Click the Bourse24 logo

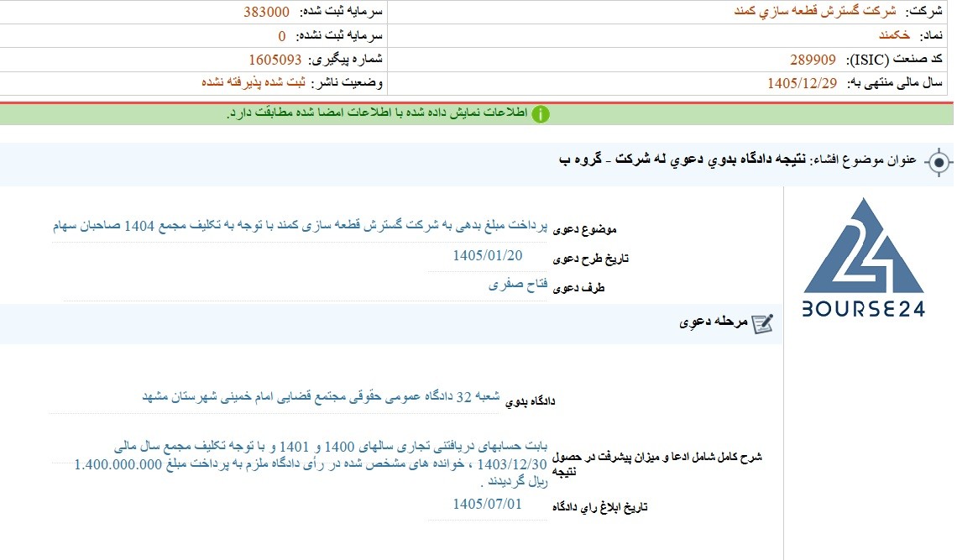[863, 257]
